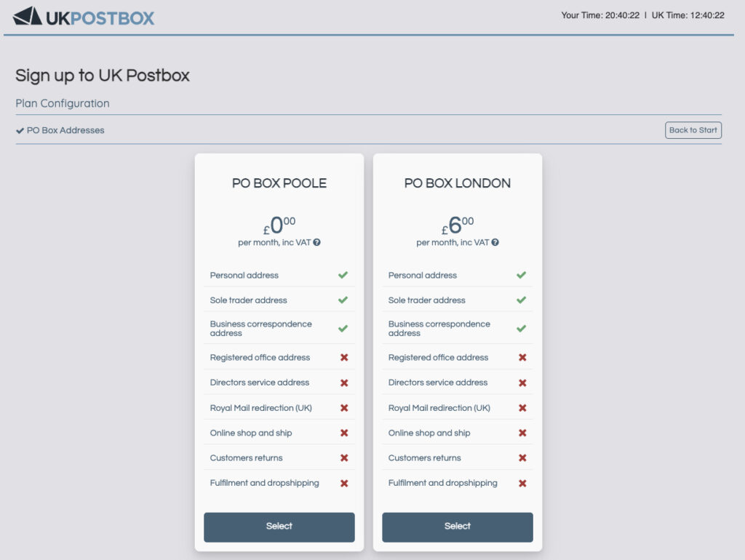Click VAT help icon under London price

coord(495,243)
